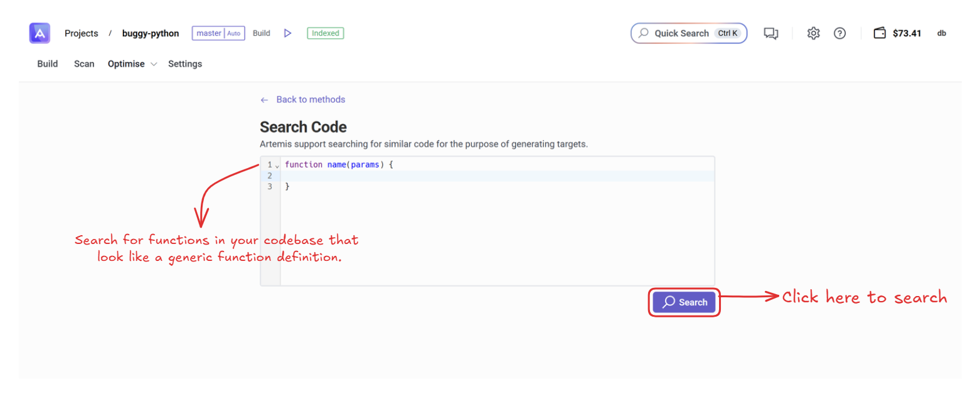980x397 pixels.
Task: Click the Quick Search box
Action: coord(688,33)
